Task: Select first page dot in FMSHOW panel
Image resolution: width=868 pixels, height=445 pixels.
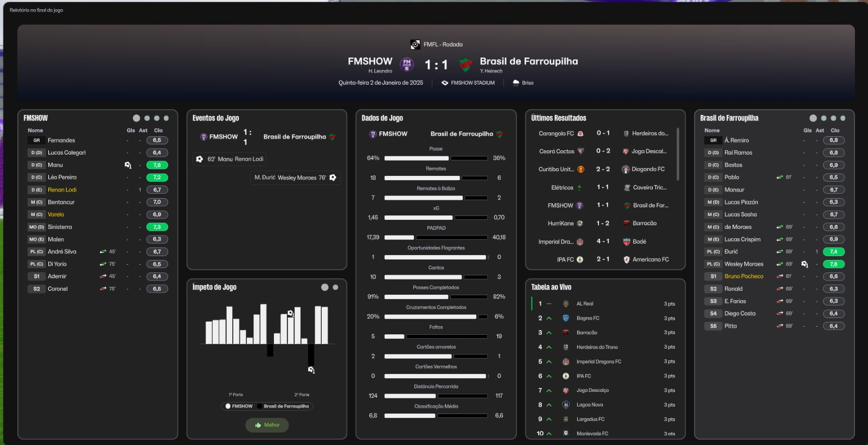Action: [136, 118]
